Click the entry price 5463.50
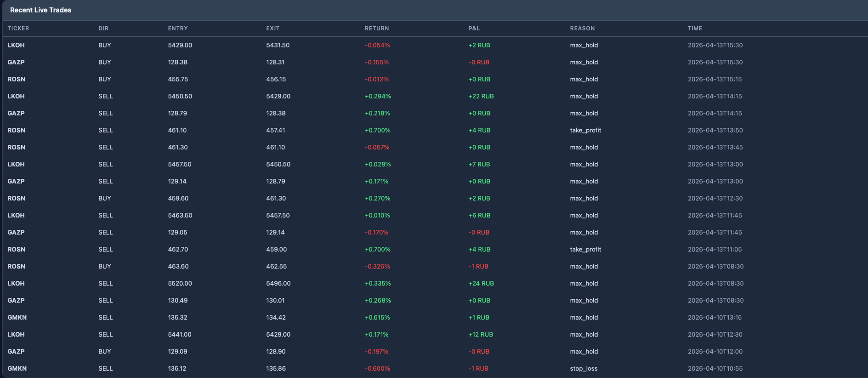Image resolution: width=868 pixels, height=378 pixels. (x=180, y=216)
